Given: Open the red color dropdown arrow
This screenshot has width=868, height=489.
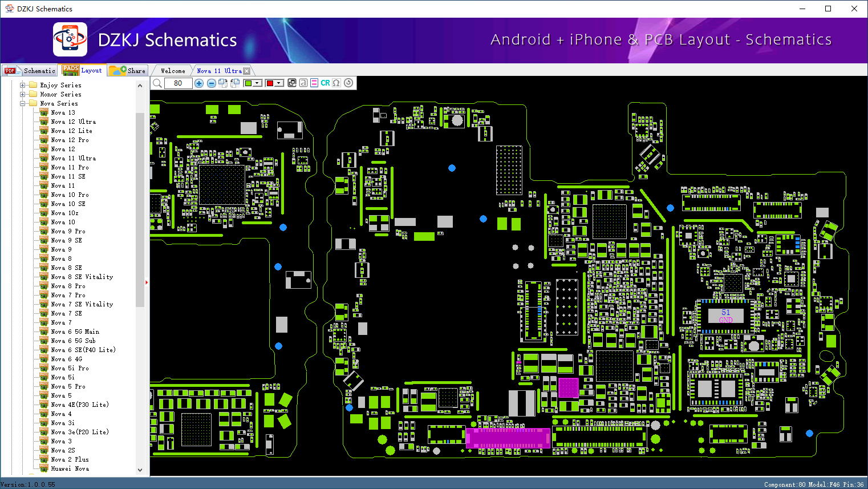Looking at the screenshot, I should (x=279, y=83).
